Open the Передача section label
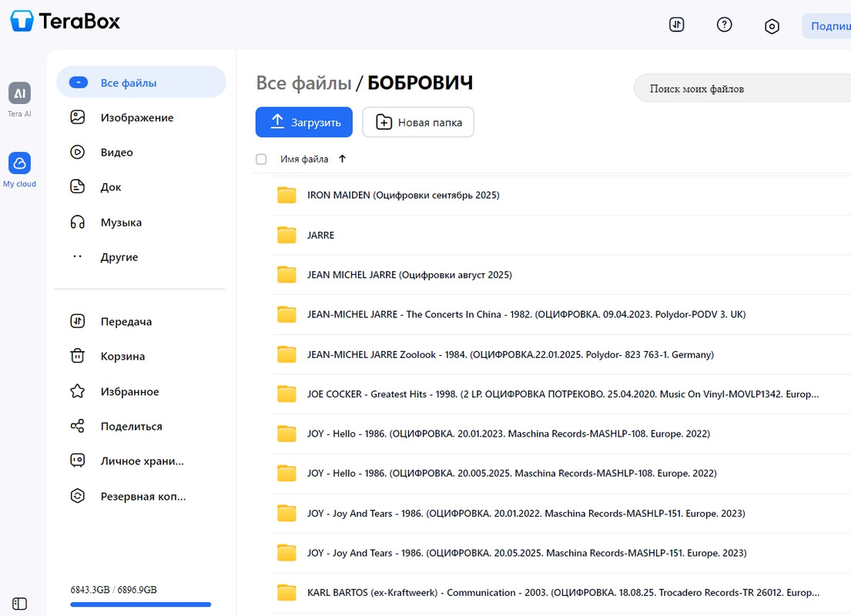Viewport: 851px width, 616px height. click(x=126, y=321)
